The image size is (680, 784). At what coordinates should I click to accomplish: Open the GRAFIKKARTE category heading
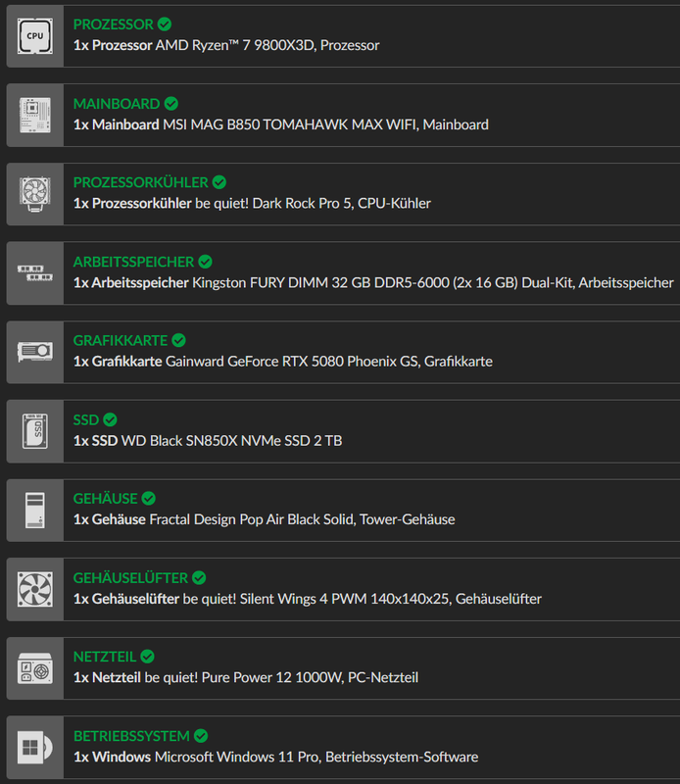coord(121,340)
